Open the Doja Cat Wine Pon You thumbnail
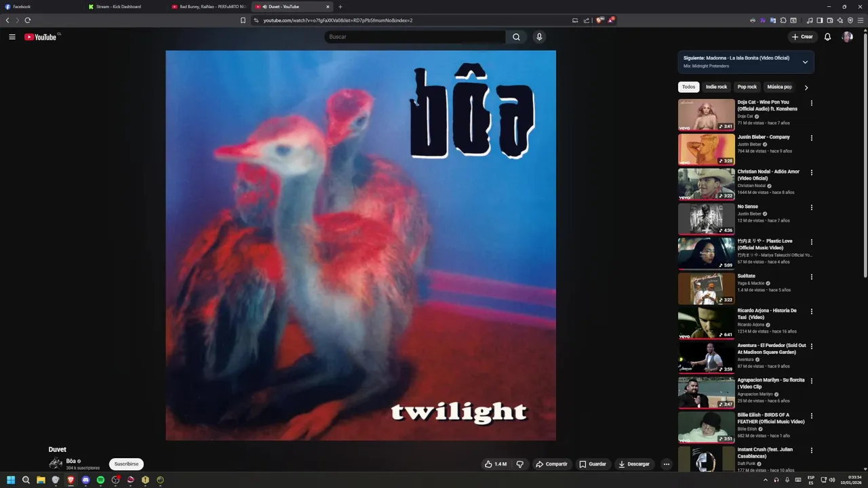Viewport: 868px width, 488px height. click(706, 115)
